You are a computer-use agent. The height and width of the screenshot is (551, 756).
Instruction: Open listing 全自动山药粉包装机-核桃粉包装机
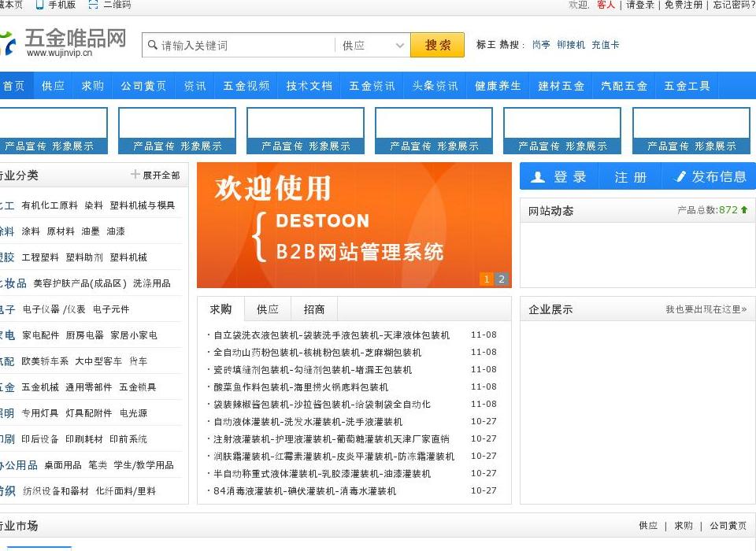click(317, 353)
